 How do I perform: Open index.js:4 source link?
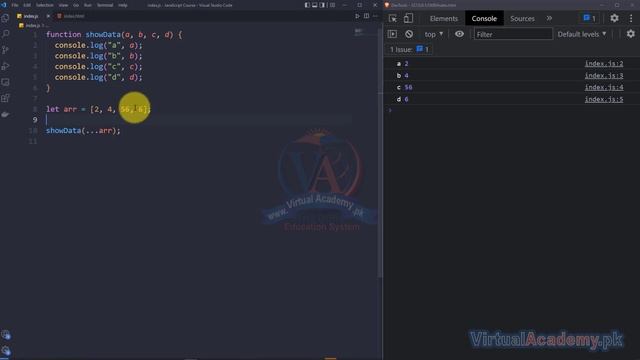[604, 87]
